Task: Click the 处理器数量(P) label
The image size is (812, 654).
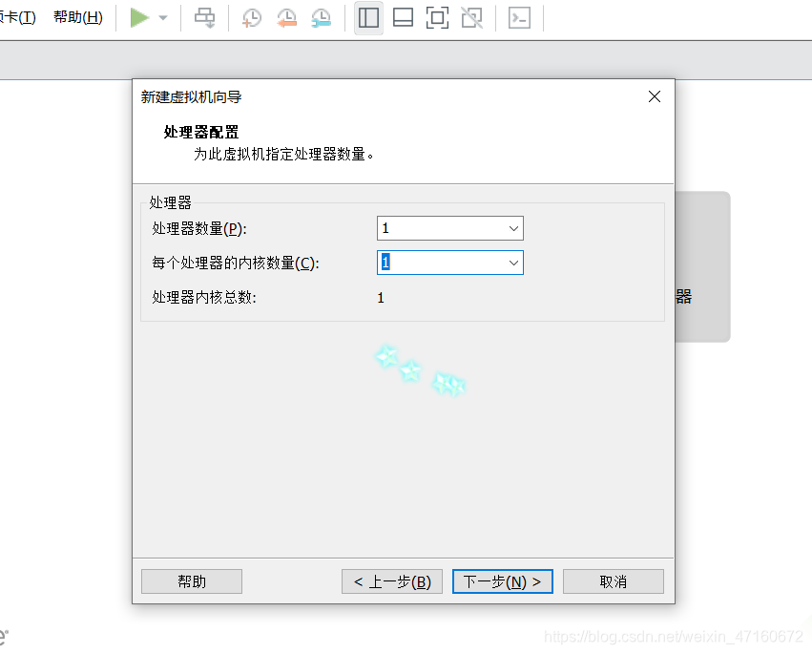Action: [199, 228]
